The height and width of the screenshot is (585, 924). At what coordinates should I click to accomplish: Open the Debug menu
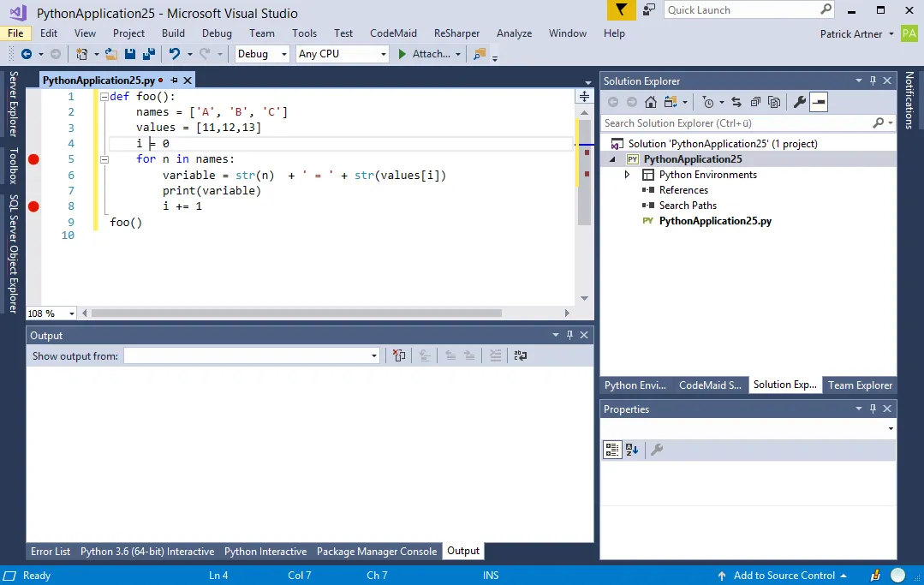[x=217, y=33]
